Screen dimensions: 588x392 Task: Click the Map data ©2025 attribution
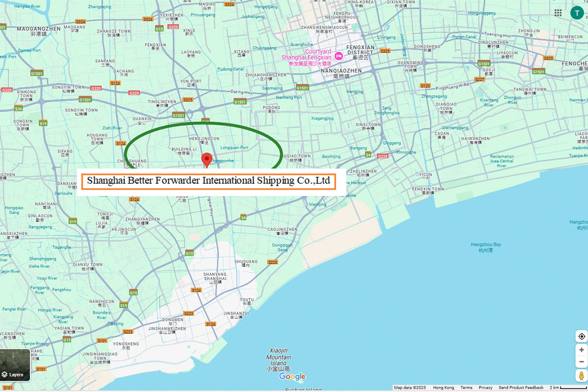(410, 388)
